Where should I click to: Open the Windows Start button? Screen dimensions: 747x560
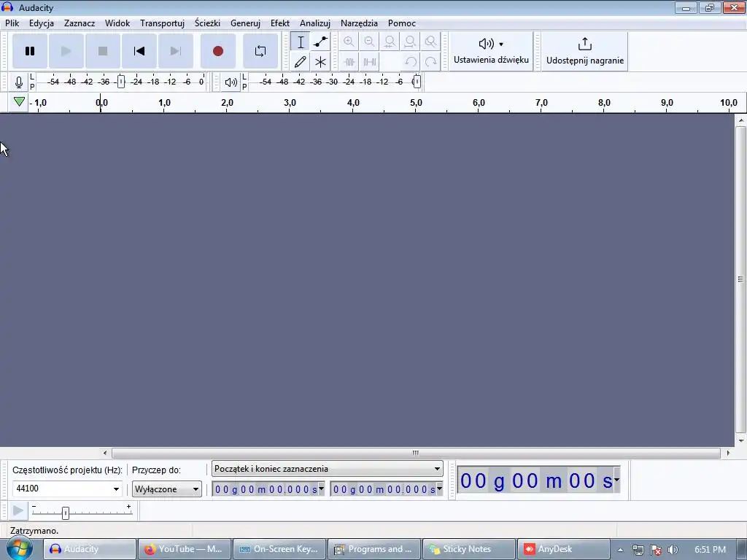pyautogui.click(x=19, y=548)
